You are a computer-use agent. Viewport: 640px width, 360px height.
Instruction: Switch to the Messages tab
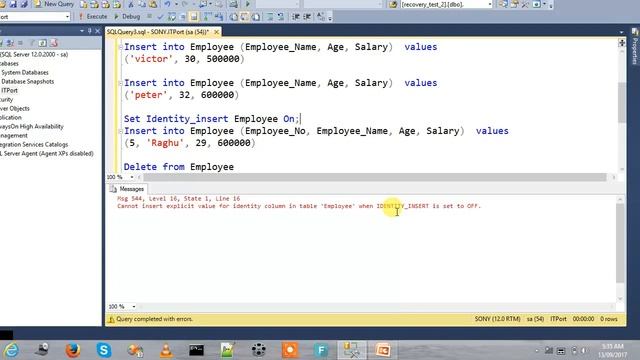point(127,189)
